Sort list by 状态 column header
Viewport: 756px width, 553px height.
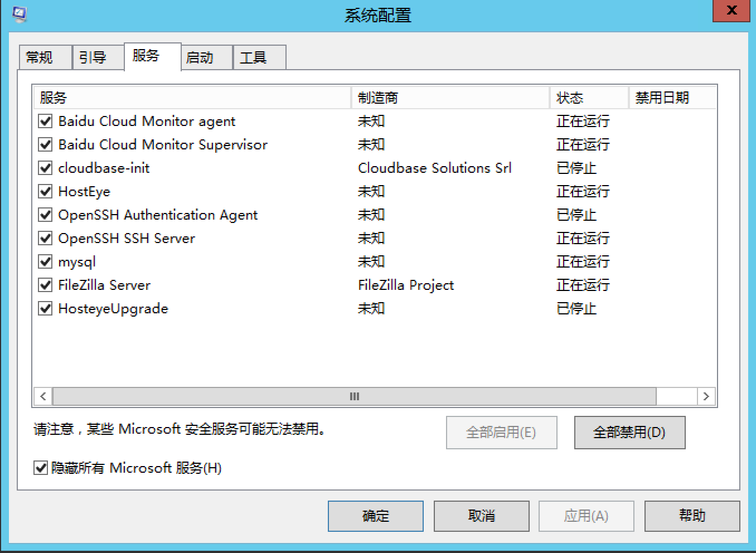click(589, 98)
